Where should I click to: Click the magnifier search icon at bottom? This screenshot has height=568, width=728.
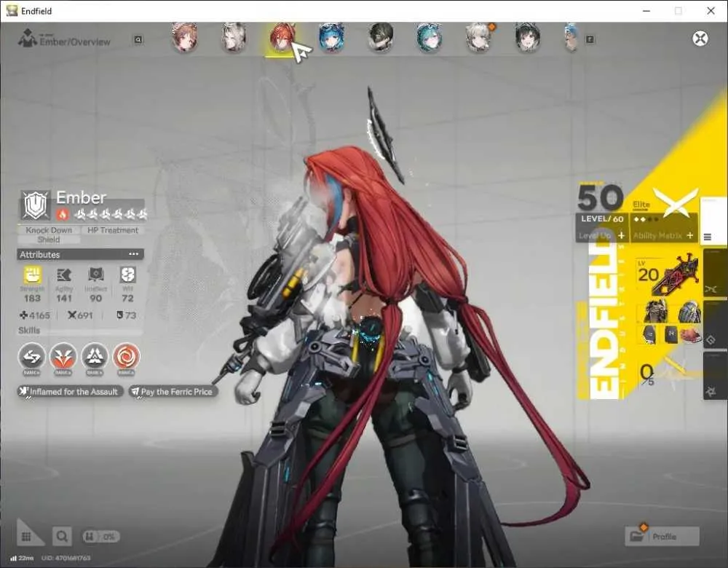62,537
